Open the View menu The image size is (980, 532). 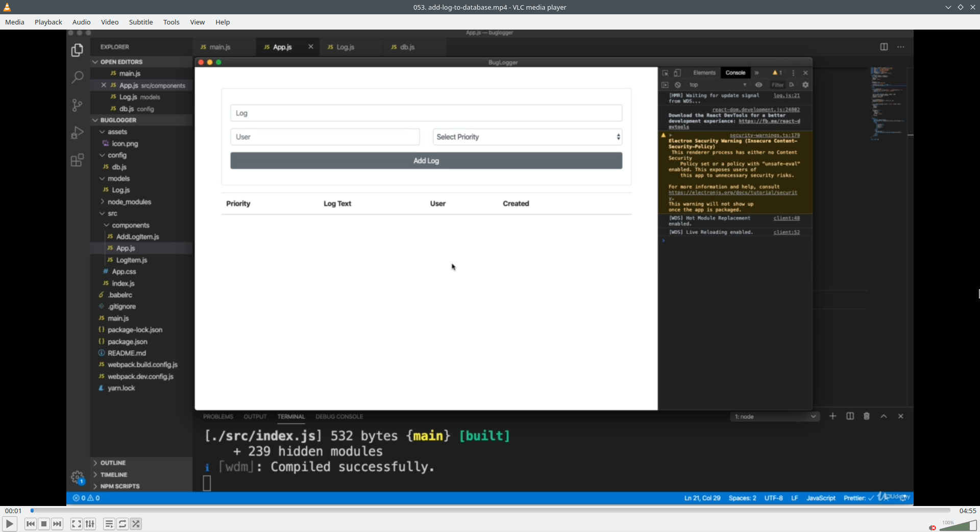(x=198, y=22)
